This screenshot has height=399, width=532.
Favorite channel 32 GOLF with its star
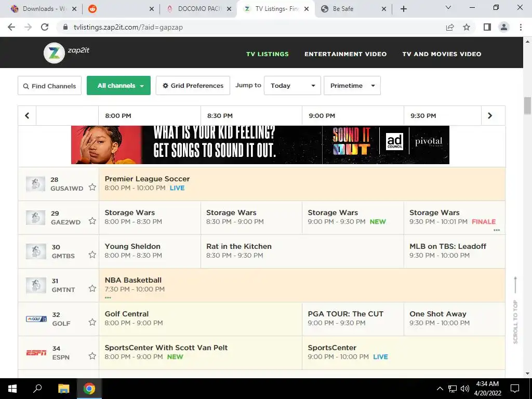(92, 322)
